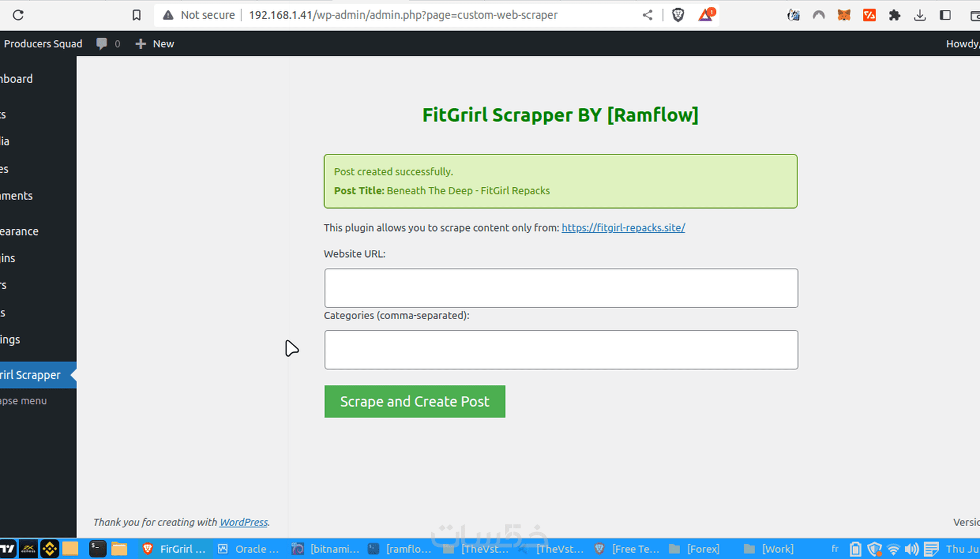Click the share icon in address bar
The width and height of the screenshot is (980, 559).
(x=647, y=15)
